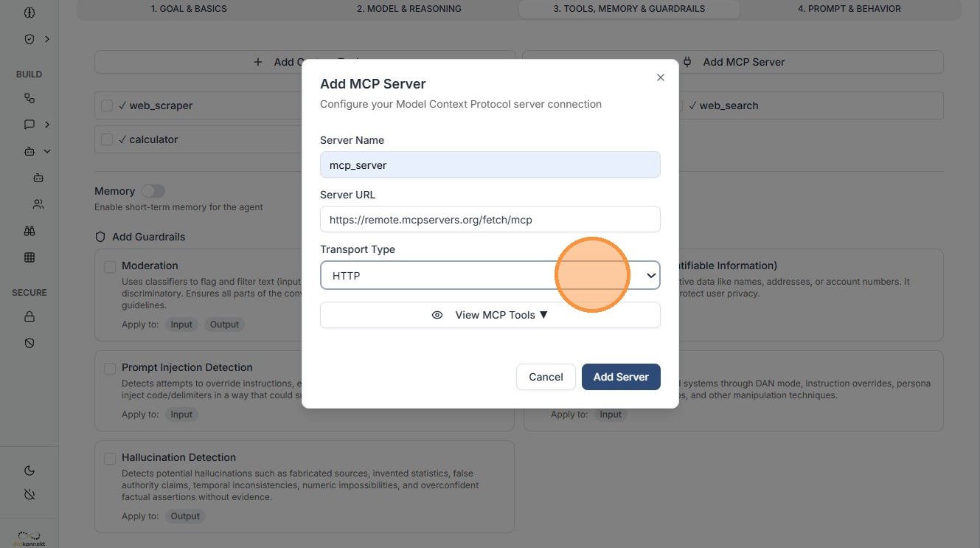Click the Add Server button

coord(621,377)
